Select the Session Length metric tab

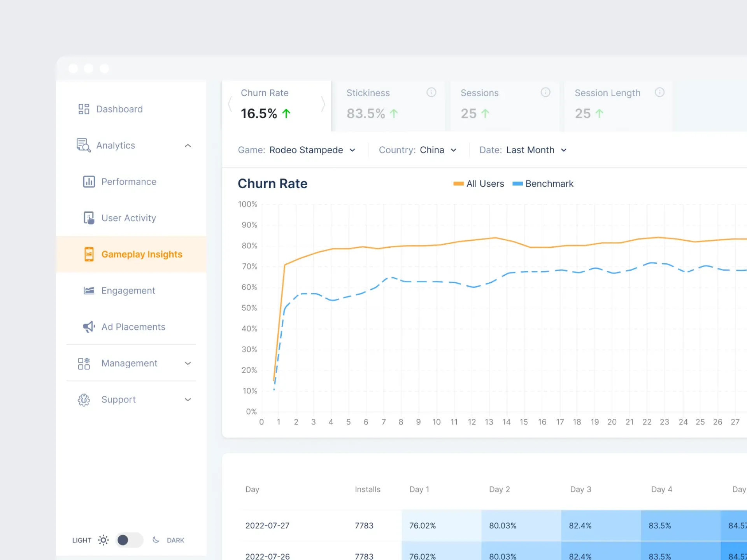point(619,106)
